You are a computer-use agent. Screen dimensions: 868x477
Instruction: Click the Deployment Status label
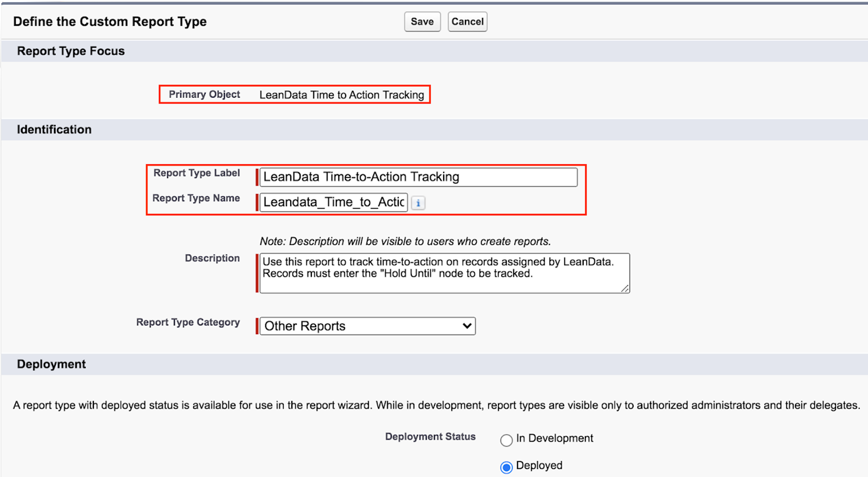click(430, 437)
